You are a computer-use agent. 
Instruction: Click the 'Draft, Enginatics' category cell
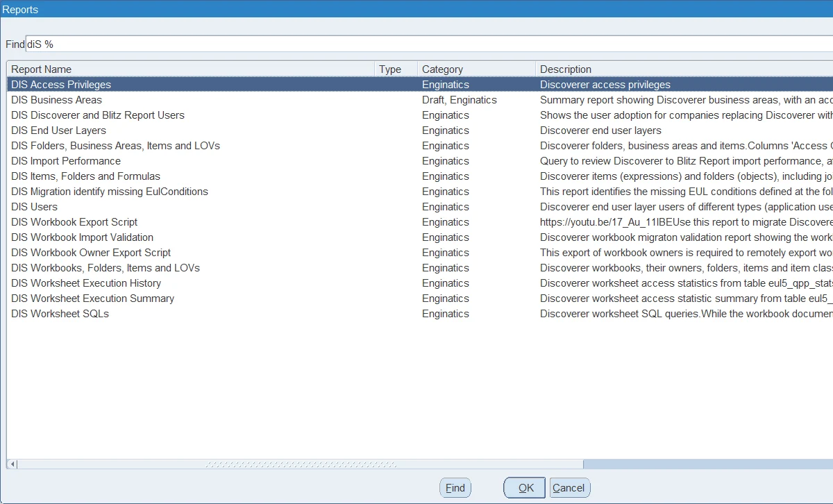click(x=460, y=100)
